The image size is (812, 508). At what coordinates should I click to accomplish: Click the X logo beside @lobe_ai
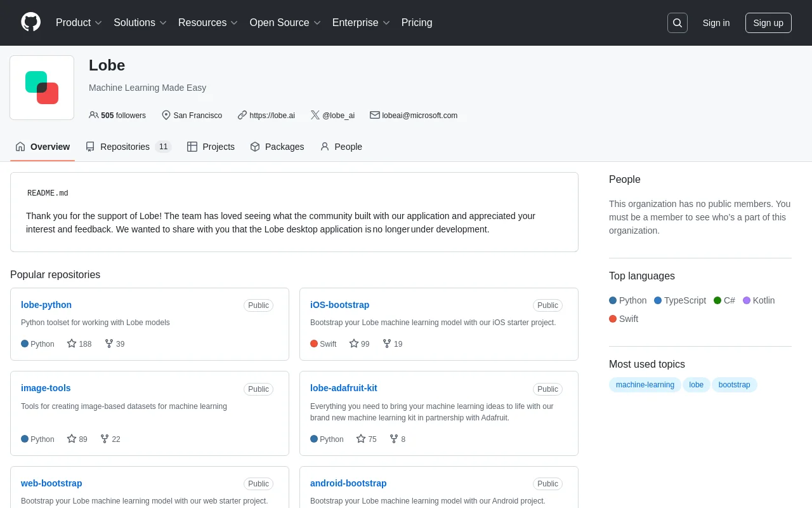tap(315, 115)
